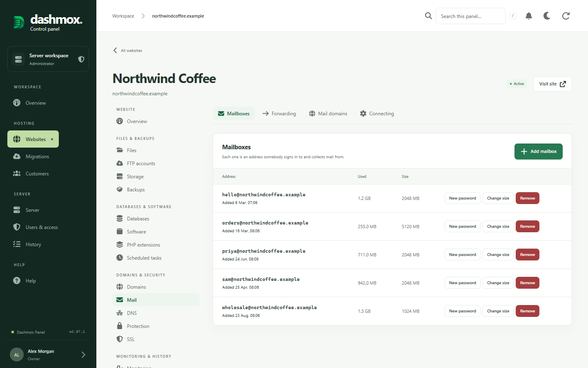Open the Server workspace switcher
Screen dimensions: 588x368
[x=48, y=59]
